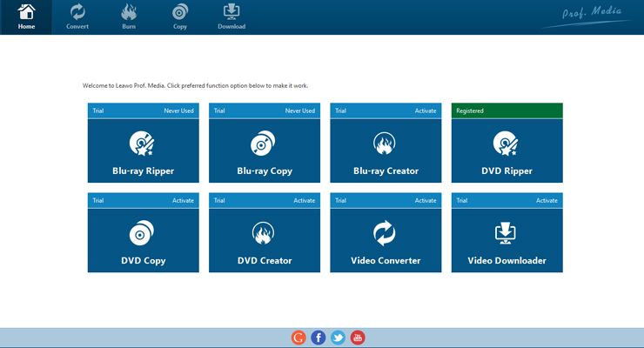
Task: Click the DVD Creator flame icon
Action: point(264,233)
